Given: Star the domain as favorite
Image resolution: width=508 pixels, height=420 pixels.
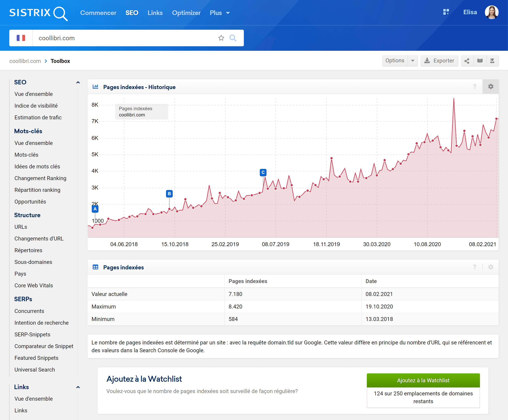Looking at the screenshot, I should (x=221, y=38).
